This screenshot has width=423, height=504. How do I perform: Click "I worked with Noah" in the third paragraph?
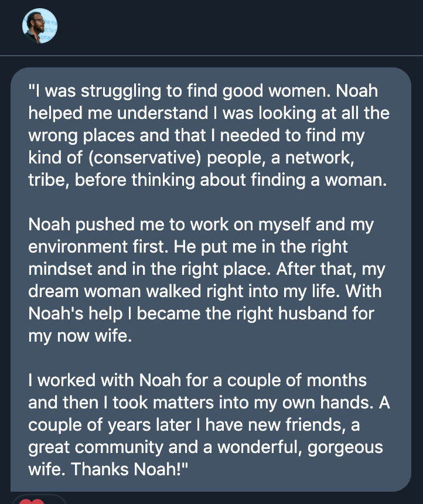[x=104, y=380]
